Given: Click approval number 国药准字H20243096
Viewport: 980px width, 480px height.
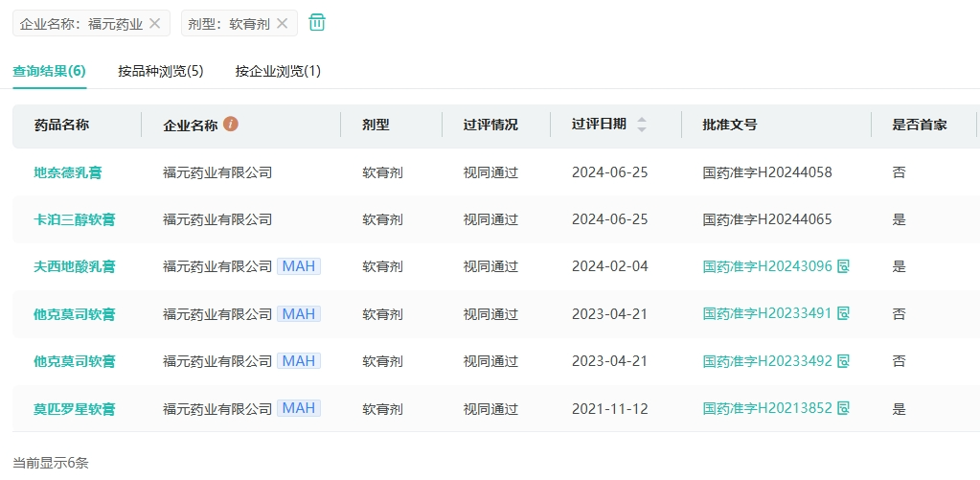Looking at the screenshot, I should tap(766, 266).
